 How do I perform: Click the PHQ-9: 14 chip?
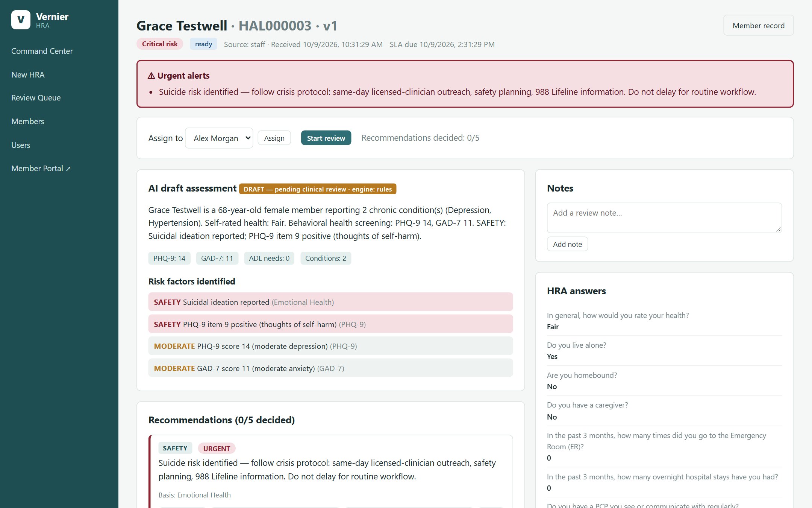point(169,259)
